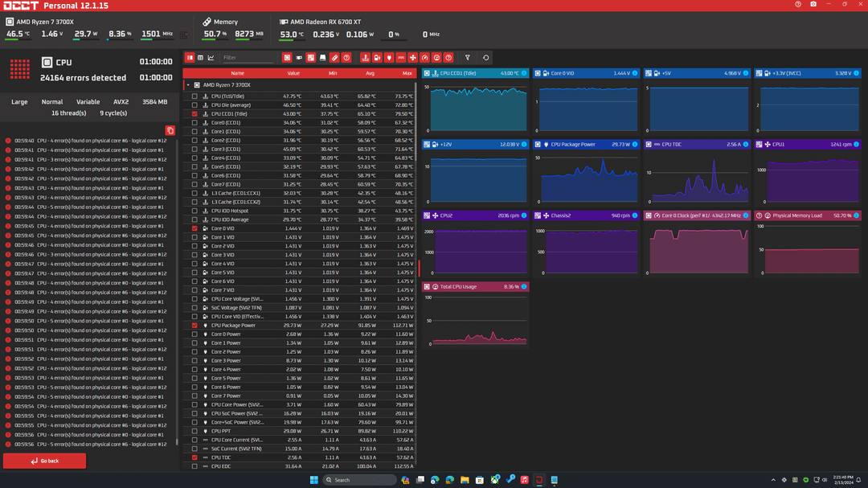Screen dimensions: 868x488
Task: Click the CPU IOD Hotspot row
Action: [300, 211]
